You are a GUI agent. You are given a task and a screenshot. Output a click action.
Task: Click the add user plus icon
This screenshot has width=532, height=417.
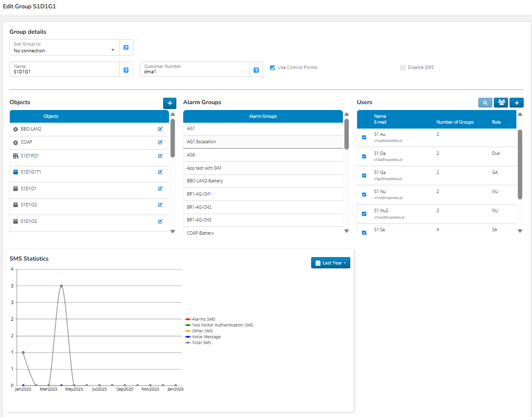click(516, 103)
